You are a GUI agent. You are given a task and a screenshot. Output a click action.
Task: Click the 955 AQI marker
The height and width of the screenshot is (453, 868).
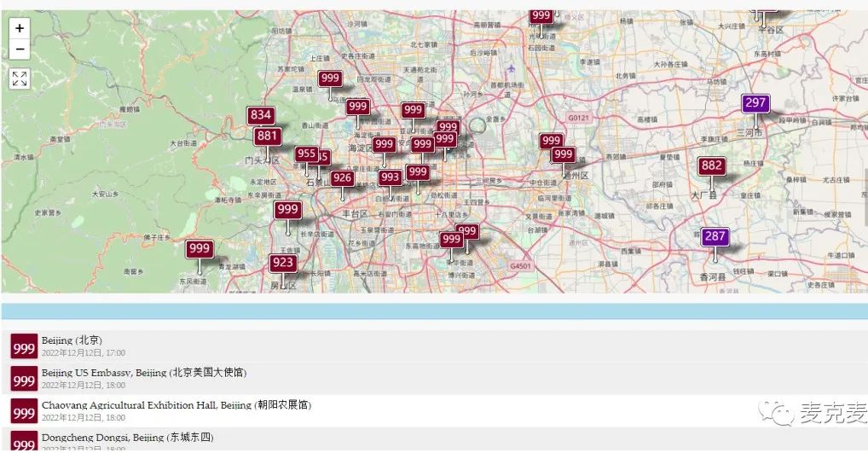coord(305,154)
